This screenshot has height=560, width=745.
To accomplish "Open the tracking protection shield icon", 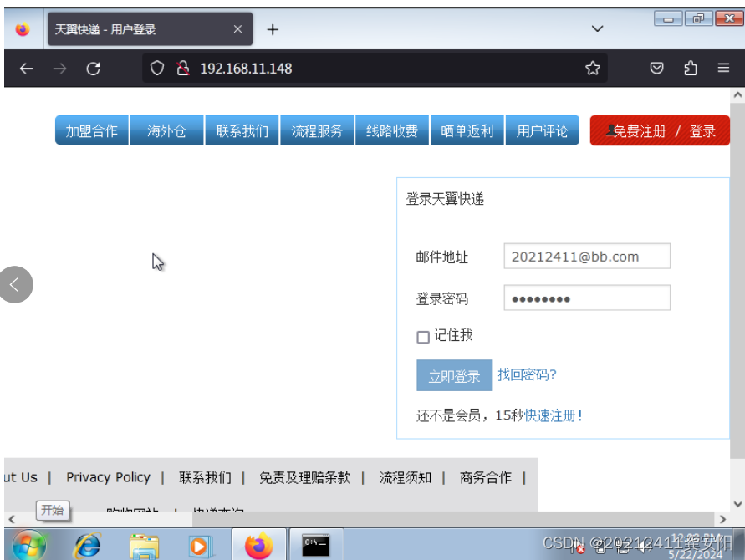I will click(157, 69).
